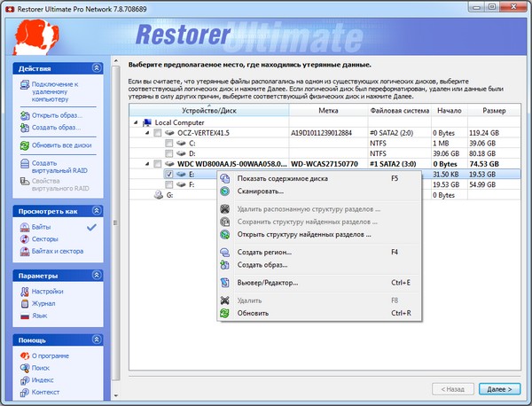
Task: Click the Индекс help icon
Action: (25, 380)
